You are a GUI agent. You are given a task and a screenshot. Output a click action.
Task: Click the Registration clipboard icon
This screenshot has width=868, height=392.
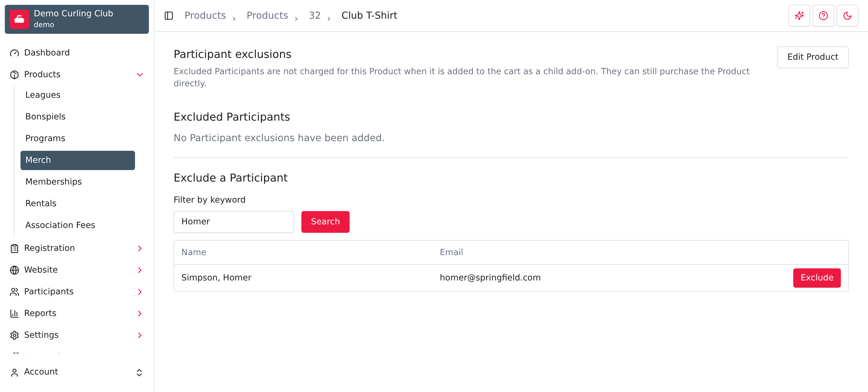(x=14, y=248)
